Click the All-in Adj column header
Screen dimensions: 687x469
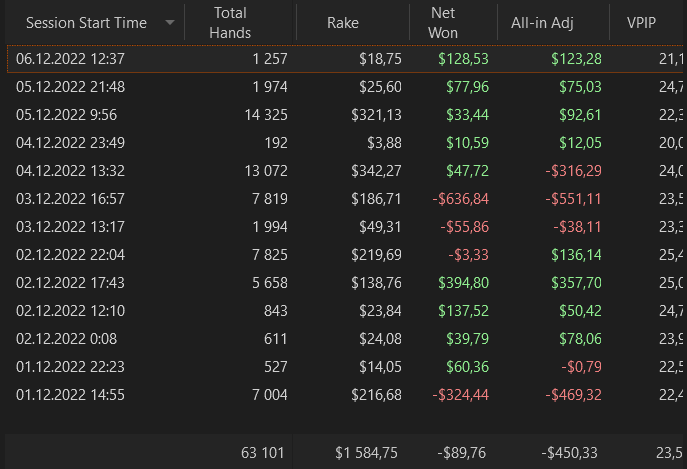pos(544,23)
